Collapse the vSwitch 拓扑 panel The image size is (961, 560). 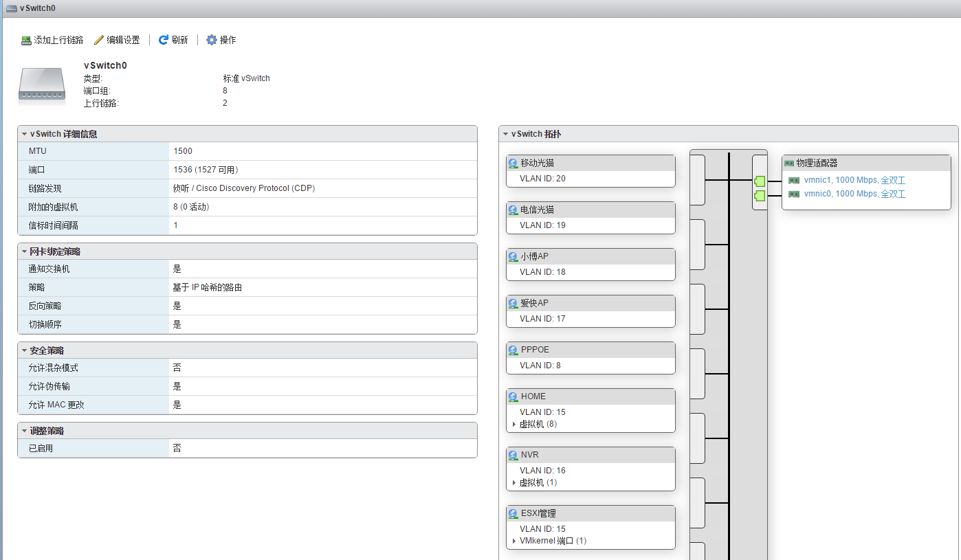(505, 134)
